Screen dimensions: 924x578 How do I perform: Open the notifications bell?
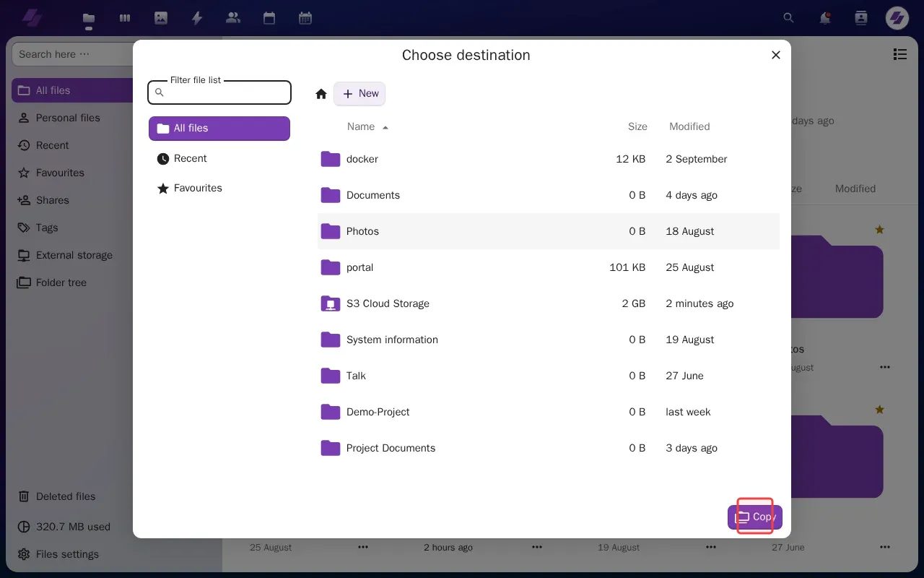pos(824,18)
